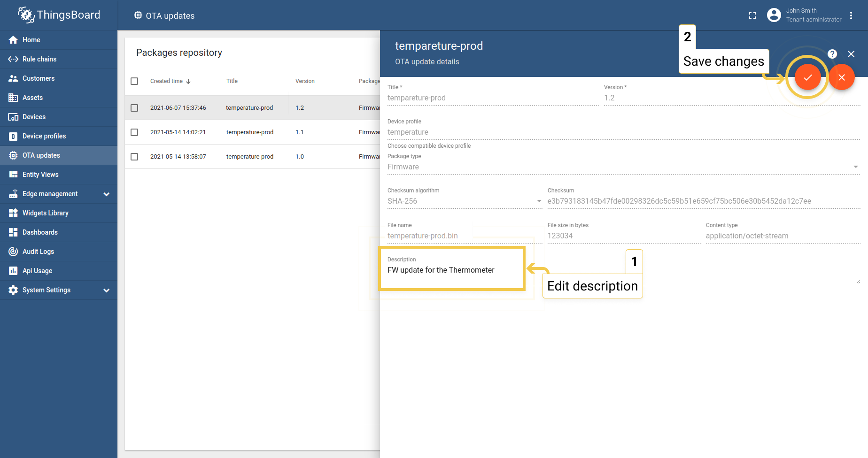Image resolution: width=868 pixels, height=458 pixels.
Task: Click the Rule chains sidebar icon
Action: point(13,59)
